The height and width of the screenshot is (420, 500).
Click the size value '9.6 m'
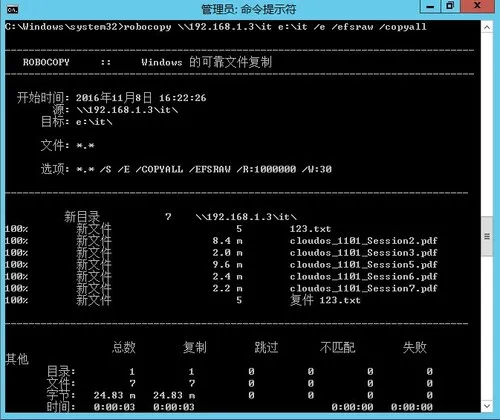[228, 265]
